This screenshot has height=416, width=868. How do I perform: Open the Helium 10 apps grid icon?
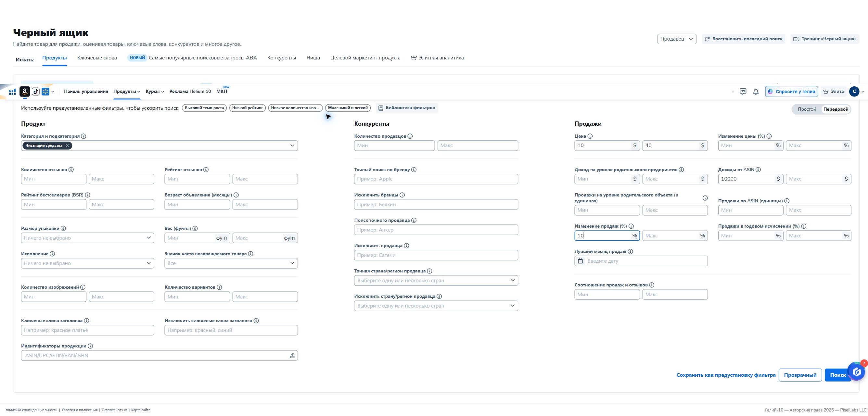point(12,92)
